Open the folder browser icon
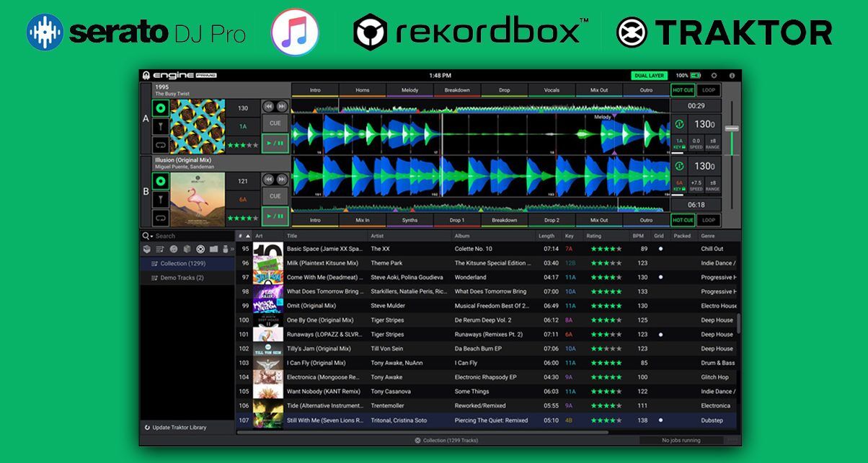The image size is (868, 463). click(214, 249)
